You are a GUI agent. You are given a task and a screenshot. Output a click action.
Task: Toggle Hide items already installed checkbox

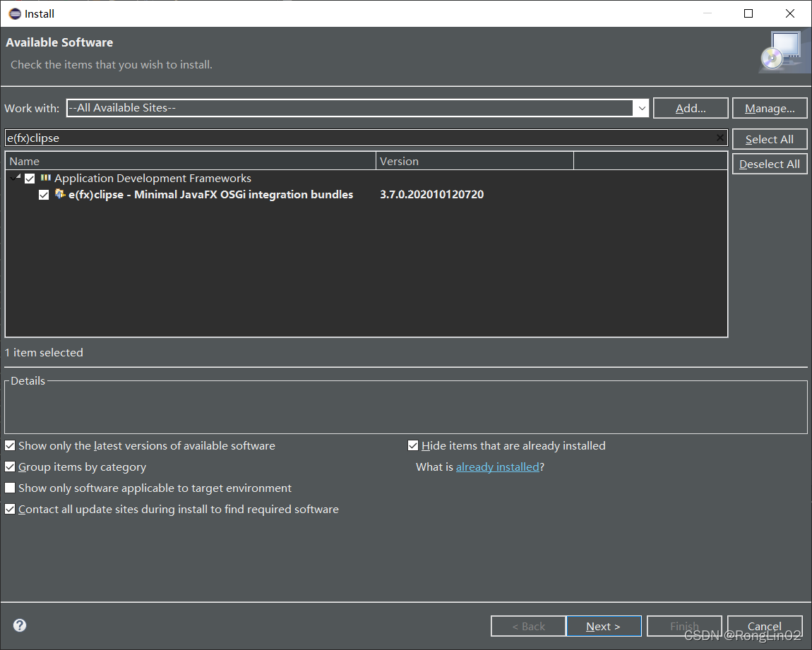click(413, 445)
